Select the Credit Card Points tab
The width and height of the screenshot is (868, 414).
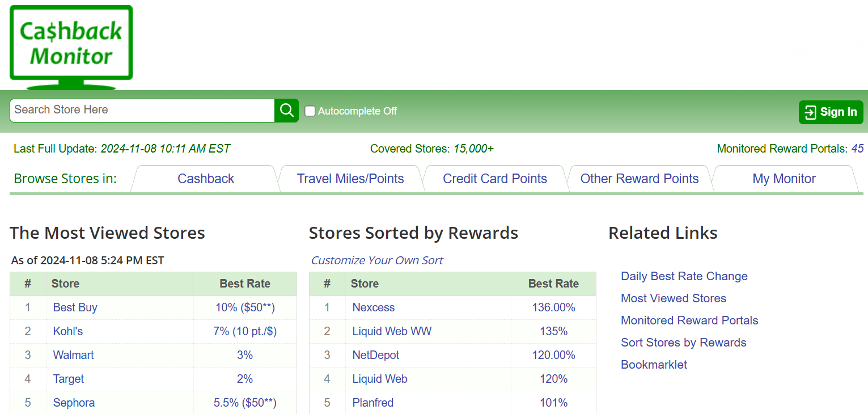(495, 179)
